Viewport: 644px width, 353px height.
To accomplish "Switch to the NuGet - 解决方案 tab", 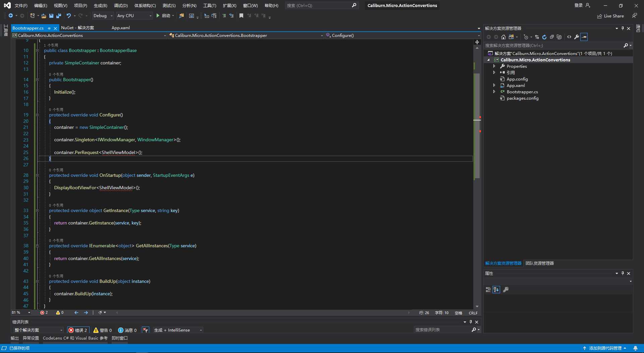I will coord(77,28).
